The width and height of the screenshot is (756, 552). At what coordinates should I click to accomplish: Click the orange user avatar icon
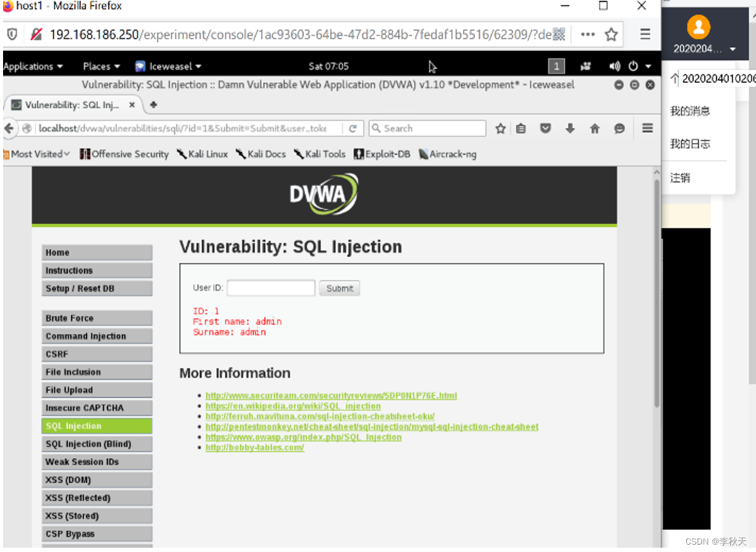coord(698,27)
